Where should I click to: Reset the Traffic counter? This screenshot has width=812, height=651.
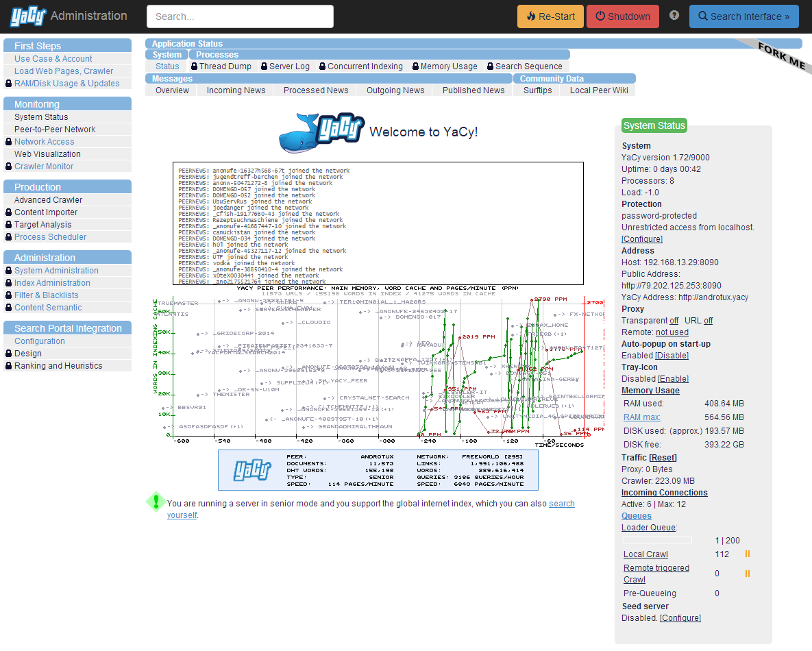pyautogui.click(x=663, y=458)
